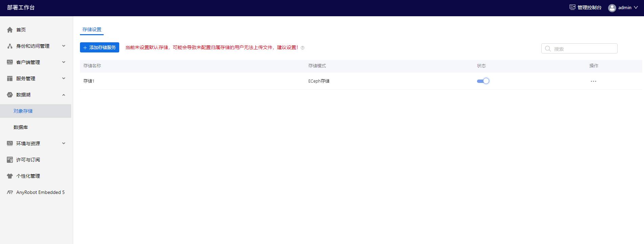The height and width of the screenshot is (244, 644).
Task: Open the admin account dropdown arrow
Action: point(636,7)
